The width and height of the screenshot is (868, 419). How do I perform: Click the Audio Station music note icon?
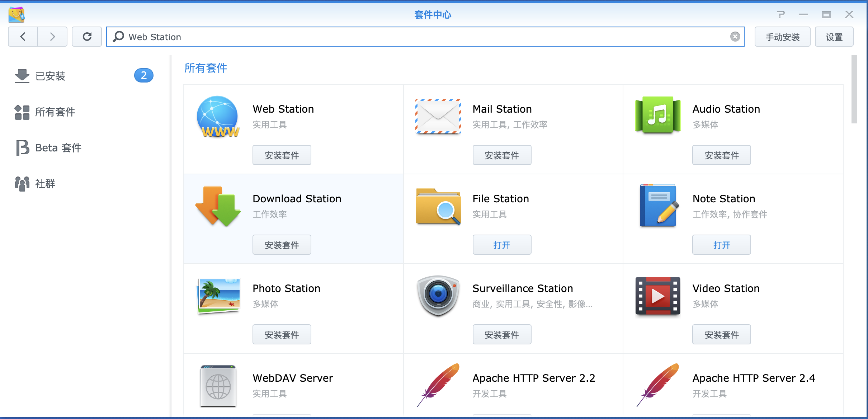click(x=657, y=115)
